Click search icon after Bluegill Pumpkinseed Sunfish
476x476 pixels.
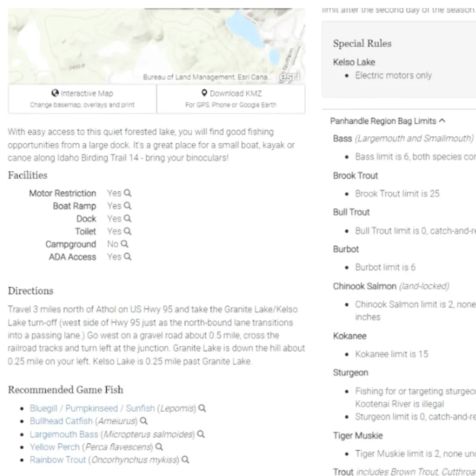202,408
